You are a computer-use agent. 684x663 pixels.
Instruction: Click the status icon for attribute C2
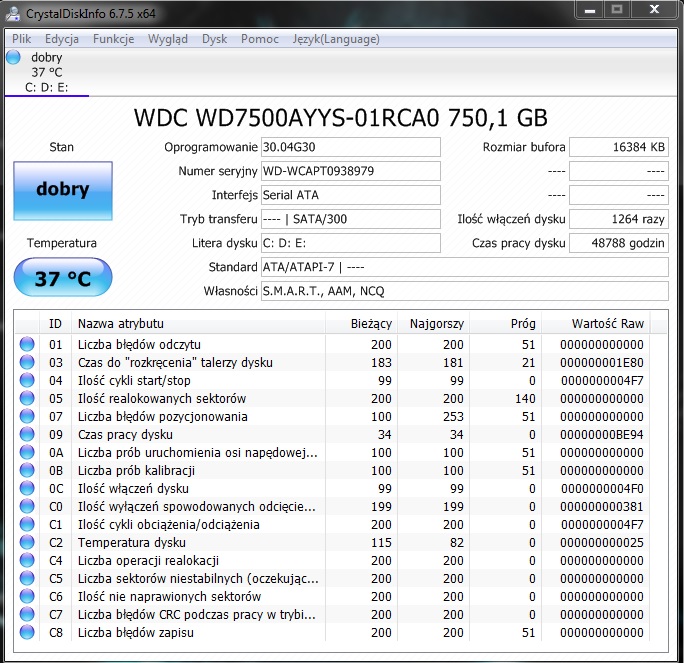pos(27,542)
